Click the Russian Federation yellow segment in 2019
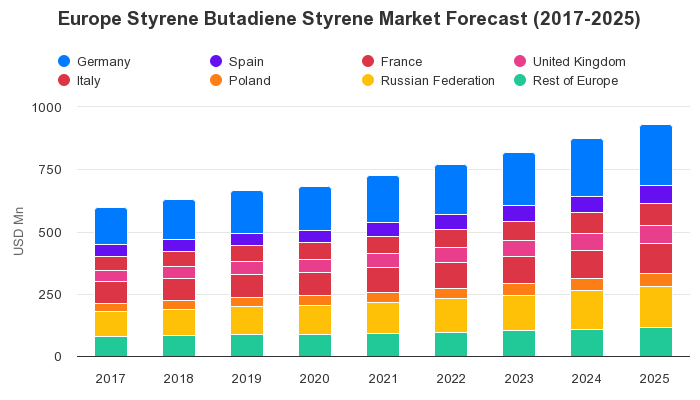The height and width of the screenshot is (400, 700). (x=247, y=321)
